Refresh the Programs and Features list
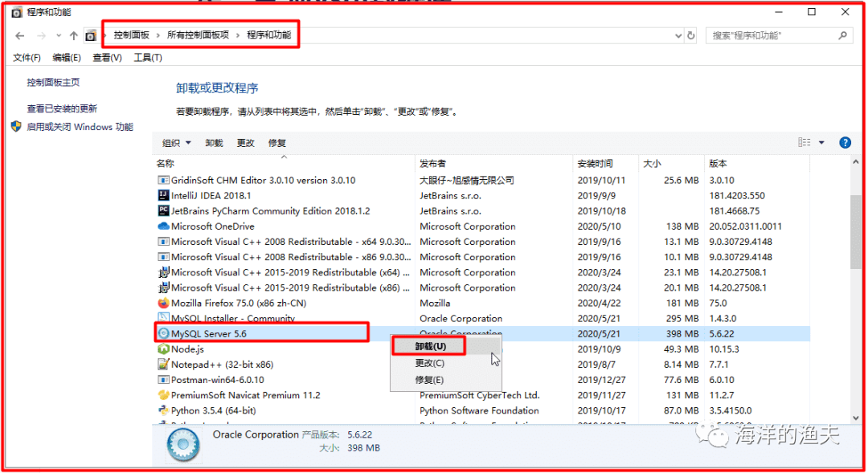Image resolution: width=868 pixels, height=473 pixels. pyautogui.click(x=691, y=35)
